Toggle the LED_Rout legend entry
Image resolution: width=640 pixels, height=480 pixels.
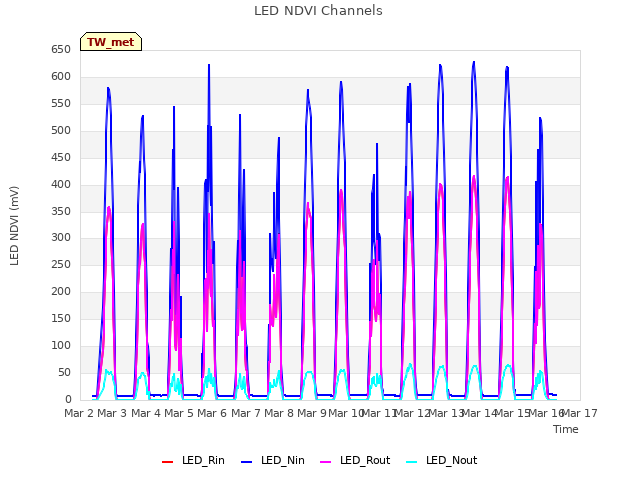pyautogui.click(x=355, y=460)
